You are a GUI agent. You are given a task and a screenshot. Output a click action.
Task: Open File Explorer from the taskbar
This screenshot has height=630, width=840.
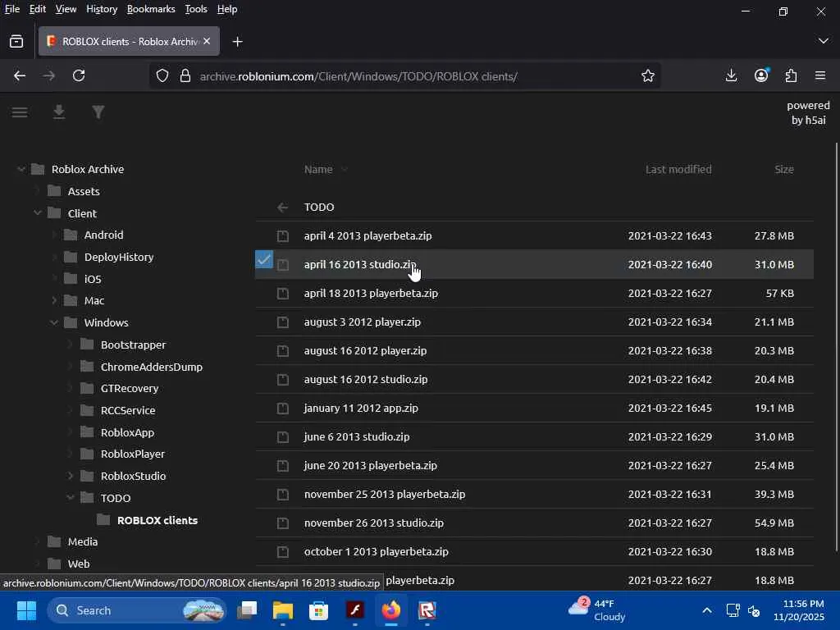[283, 610]
